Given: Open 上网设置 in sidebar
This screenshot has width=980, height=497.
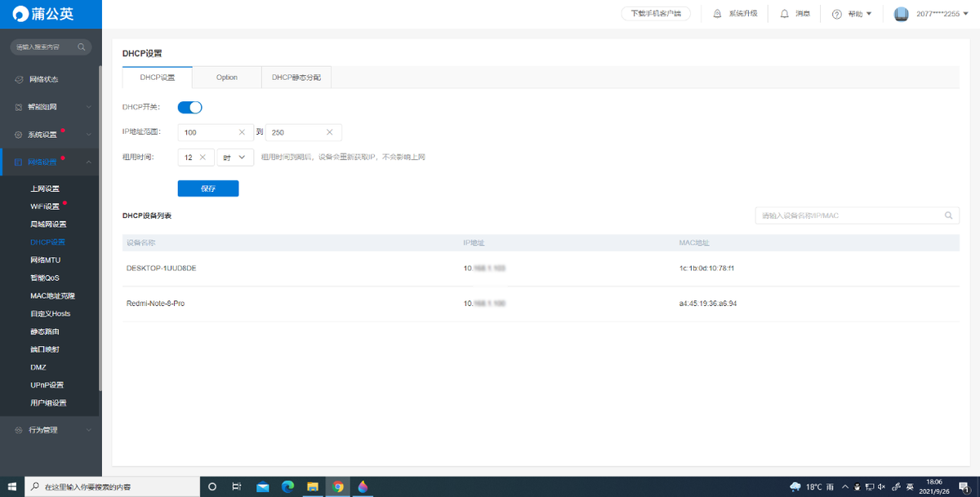Looking at the screenshot, I should point(45,189).
